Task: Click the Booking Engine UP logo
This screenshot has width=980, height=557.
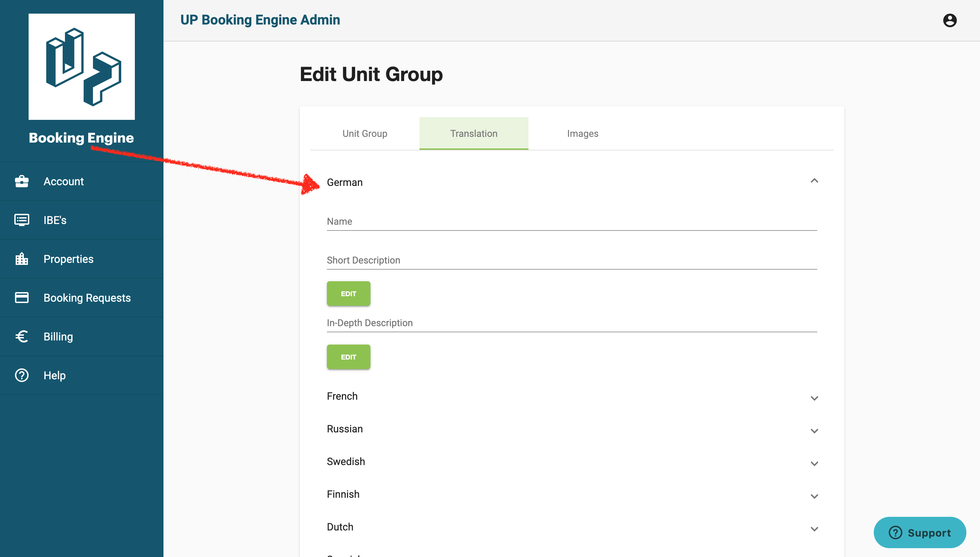Action: click(81, 67)
